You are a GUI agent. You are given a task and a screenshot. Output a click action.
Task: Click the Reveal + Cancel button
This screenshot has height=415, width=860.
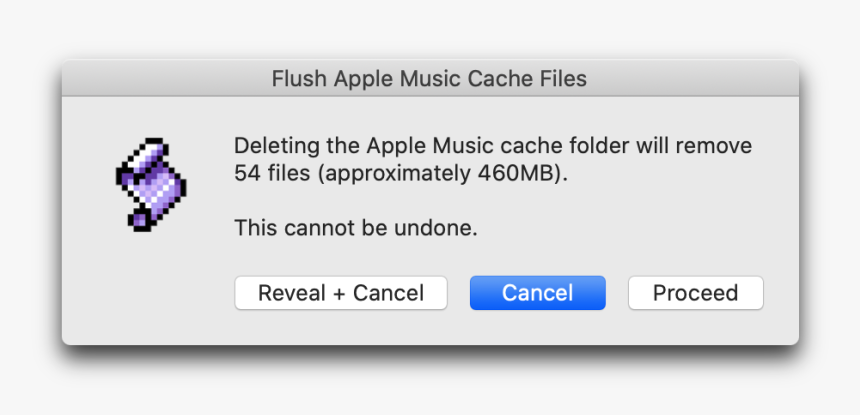coord(341,293)
